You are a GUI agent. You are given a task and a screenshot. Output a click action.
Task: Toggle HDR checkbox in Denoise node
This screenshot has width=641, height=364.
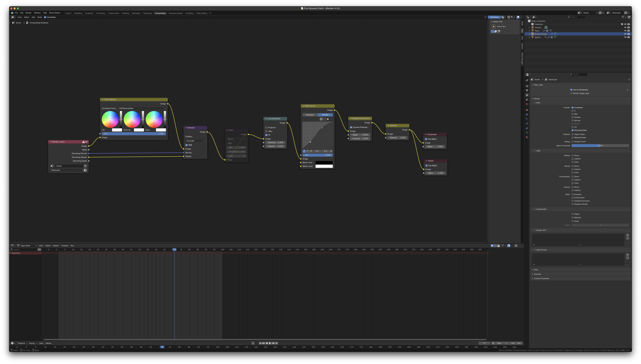point(186,145)
